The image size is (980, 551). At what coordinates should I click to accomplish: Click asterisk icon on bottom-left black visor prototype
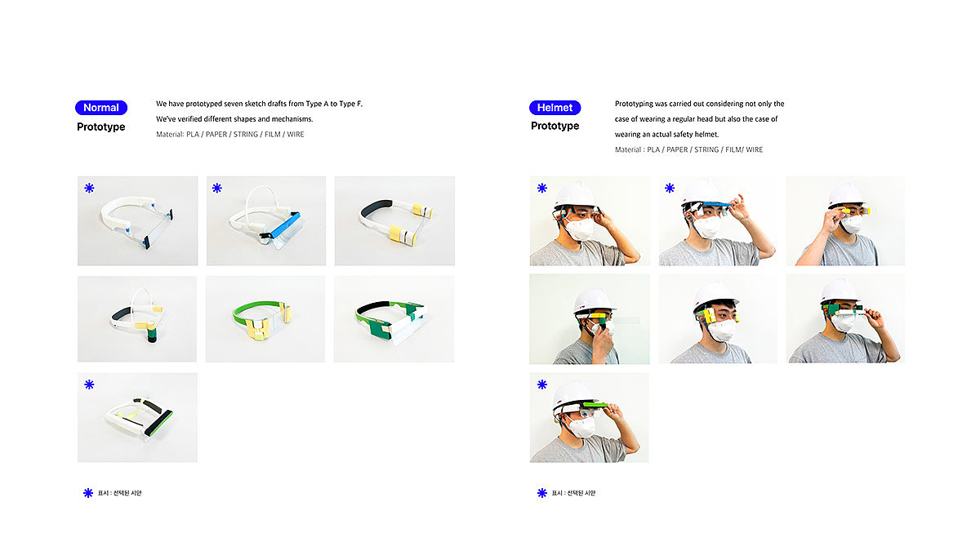coord(89,384)
